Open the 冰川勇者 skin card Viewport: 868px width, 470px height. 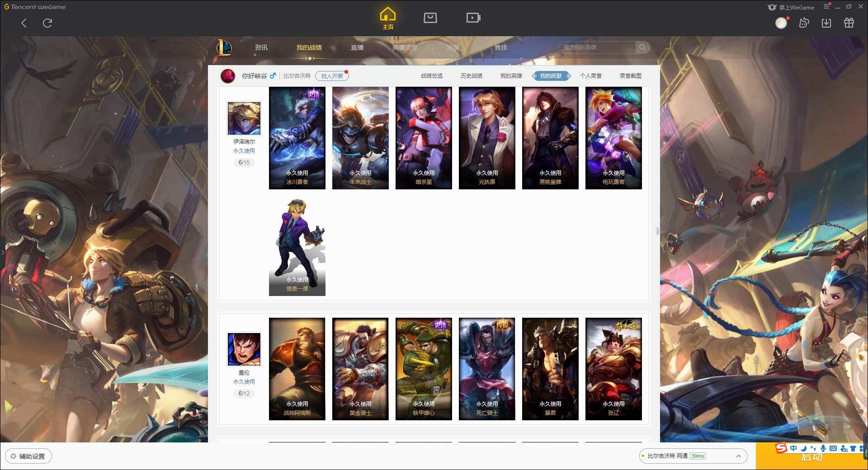coord(297,138)
